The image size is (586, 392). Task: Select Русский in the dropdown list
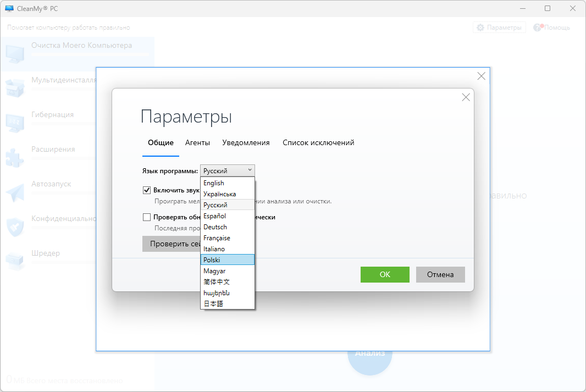pyautogui.click(x=228, y=205)
